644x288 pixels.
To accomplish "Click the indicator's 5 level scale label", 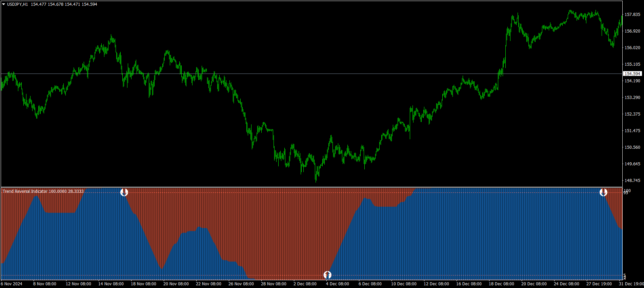I will pyautogui.click(x=625, y=275).
